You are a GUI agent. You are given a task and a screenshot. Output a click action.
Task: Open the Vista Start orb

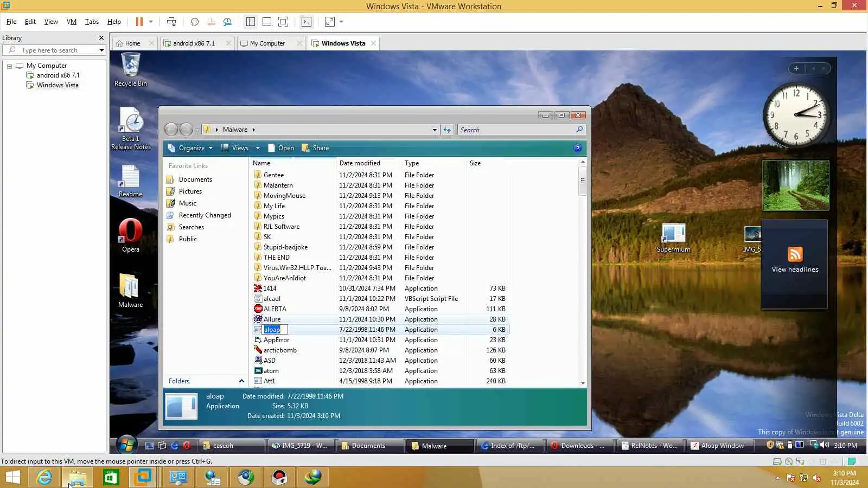coord(126,446)
